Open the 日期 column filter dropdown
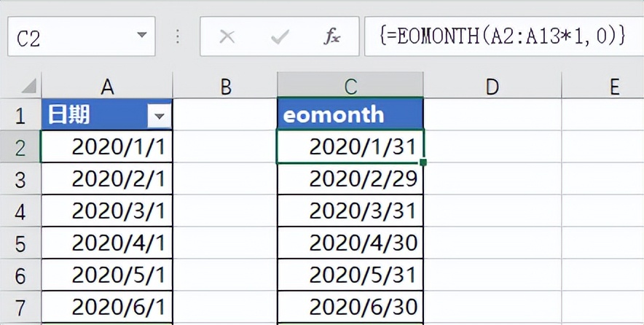The image size is (644, 325). (158, 114)
